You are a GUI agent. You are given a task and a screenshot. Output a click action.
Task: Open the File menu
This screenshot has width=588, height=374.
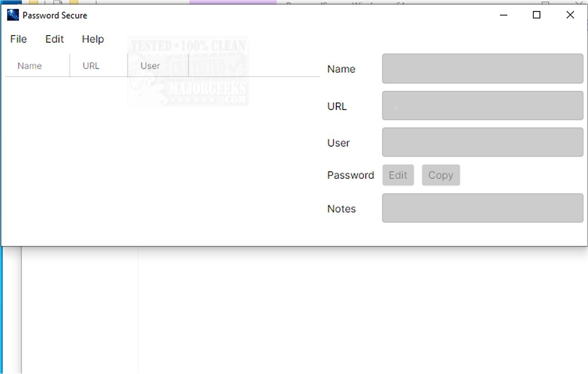(19, 39)
